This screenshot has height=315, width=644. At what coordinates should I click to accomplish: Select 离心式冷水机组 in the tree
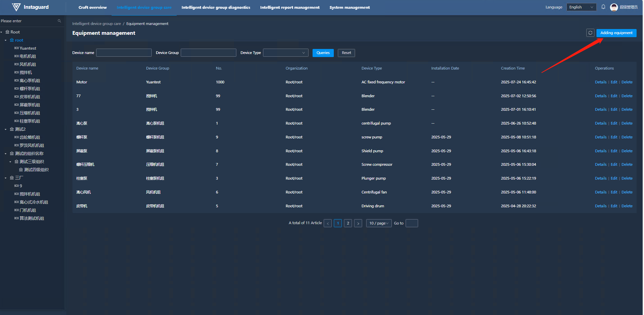point(34,202)
